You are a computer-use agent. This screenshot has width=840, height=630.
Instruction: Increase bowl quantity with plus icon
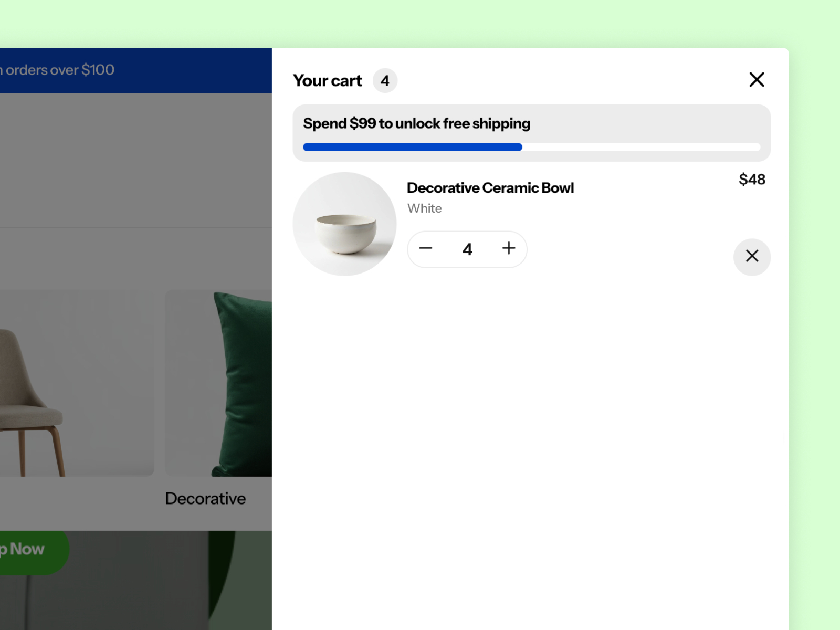508,248
